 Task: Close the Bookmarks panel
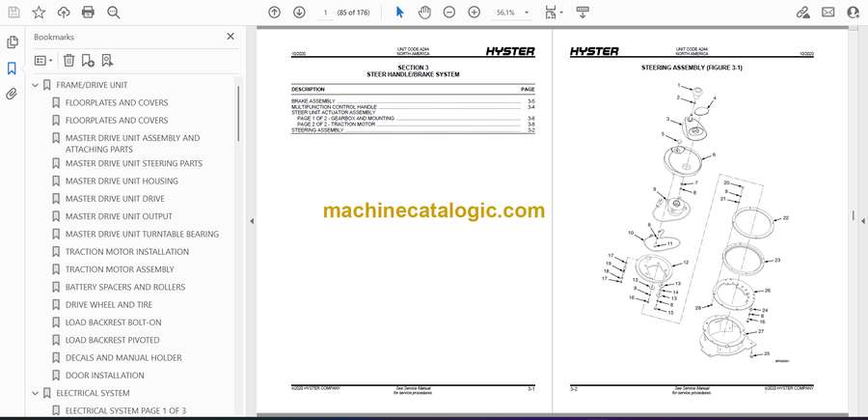click(x=231, y=37)
